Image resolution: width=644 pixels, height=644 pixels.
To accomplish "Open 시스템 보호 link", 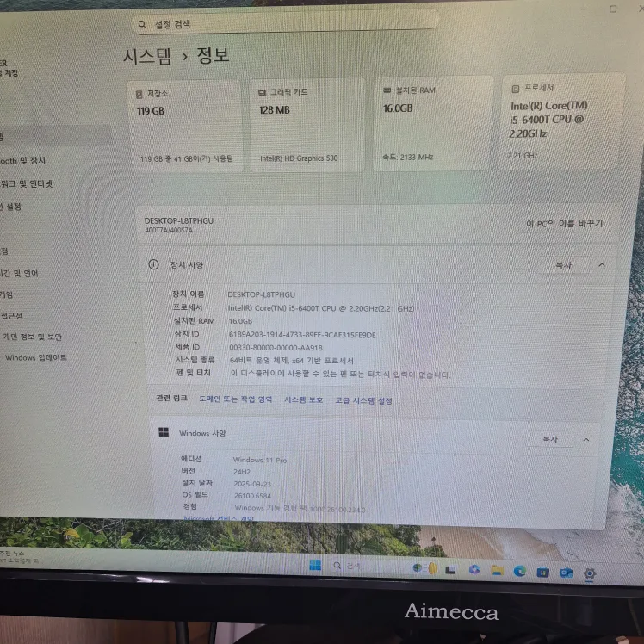I will click(x=304, y=399).
